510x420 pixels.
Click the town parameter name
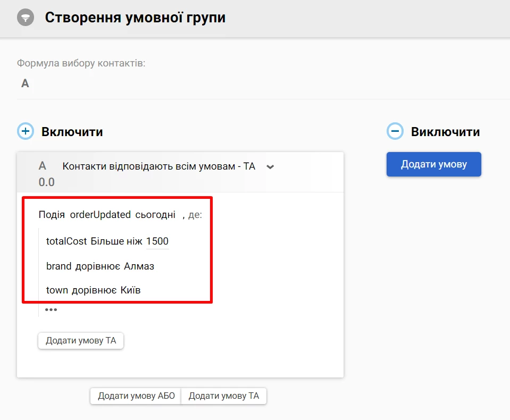tap(57, 290)
